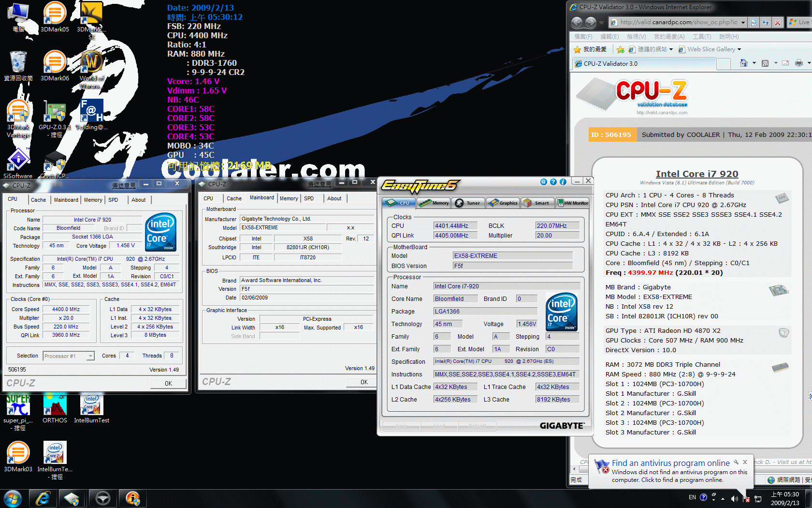
Task: Click add to favorites bar star-arrow icon
Action: tap(620, 49)
